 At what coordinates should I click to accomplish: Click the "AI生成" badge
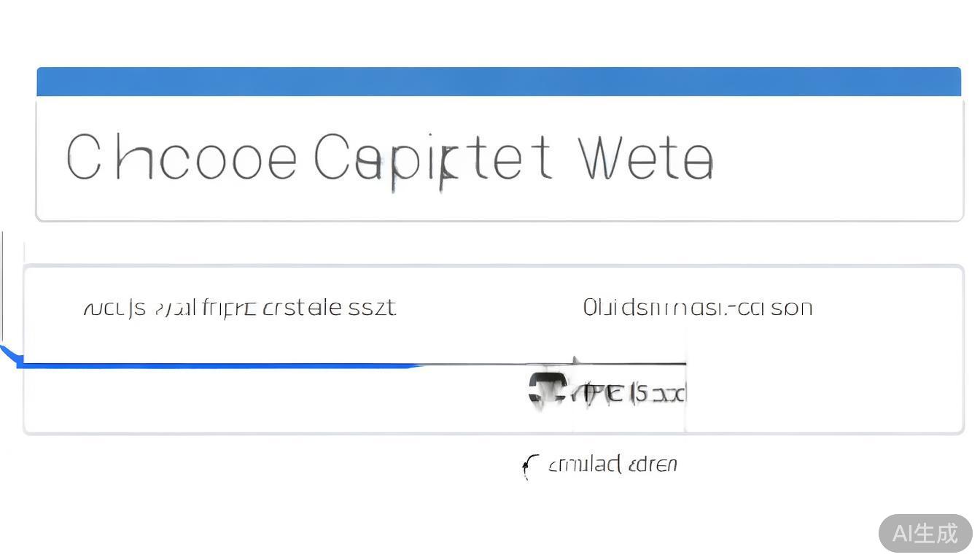(x=925, y=533)
